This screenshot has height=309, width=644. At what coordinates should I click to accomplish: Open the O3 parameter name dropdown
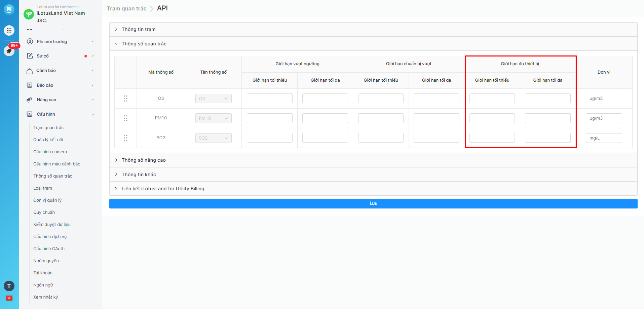tap(214, 99)
